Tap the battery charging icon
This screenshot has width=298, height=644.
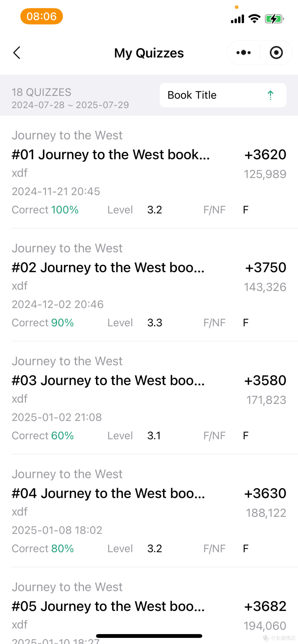click(x=274, y=19)
